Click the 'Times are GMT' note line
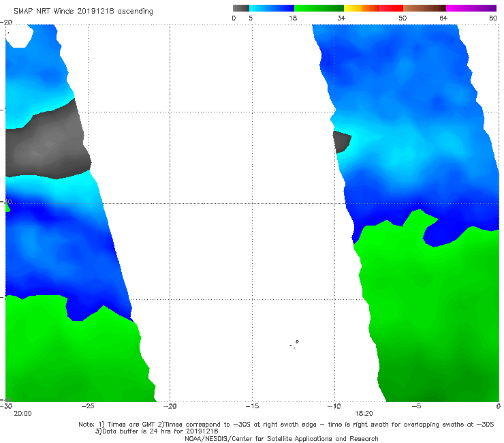Screen dimensions: 504x443 286,425
